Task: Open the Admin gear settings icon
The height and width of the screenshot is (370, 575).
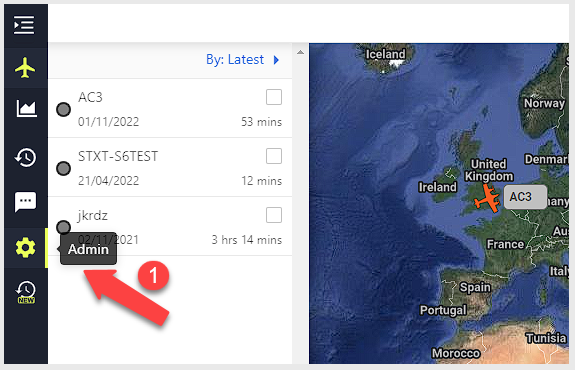Action: click(25, 248)
